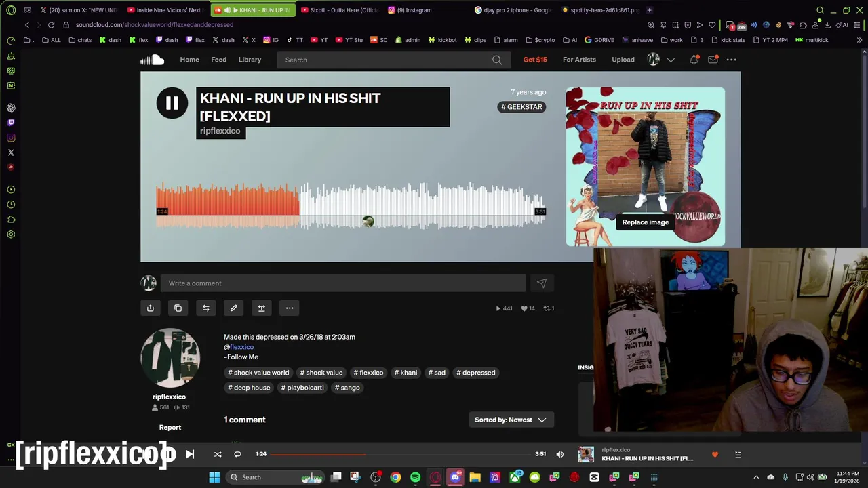Screen dimensions: 868x488
Task: Click the Get $15 link
Action: tap(535, 60)
